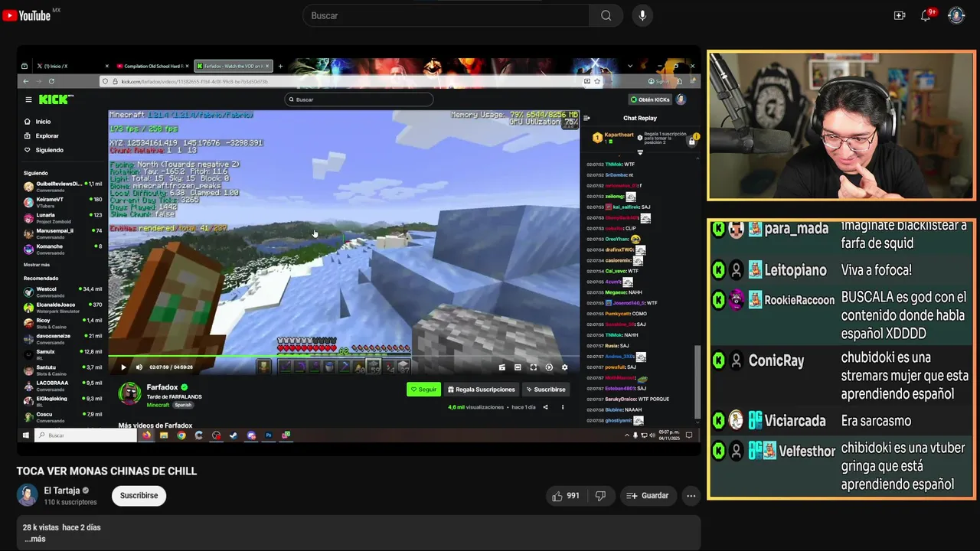Open the YouTube account avatar menu

956,15
